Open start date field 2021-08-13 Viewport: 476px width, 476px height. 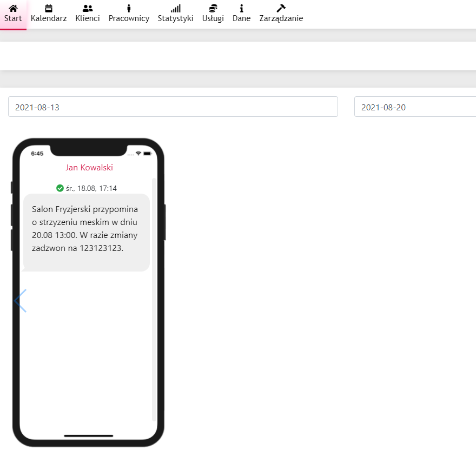pos(173,107)
